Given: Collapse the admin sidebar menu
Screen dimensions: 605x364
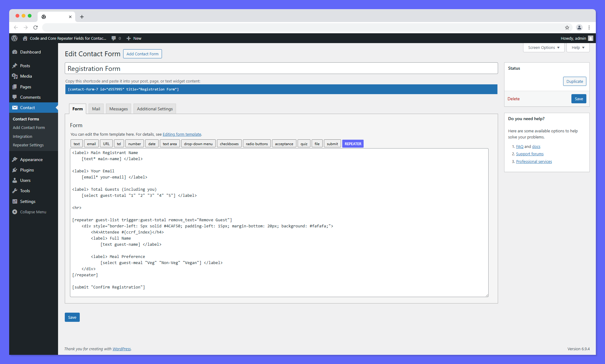Looking at the screenshot, I should tap(33, 212).
